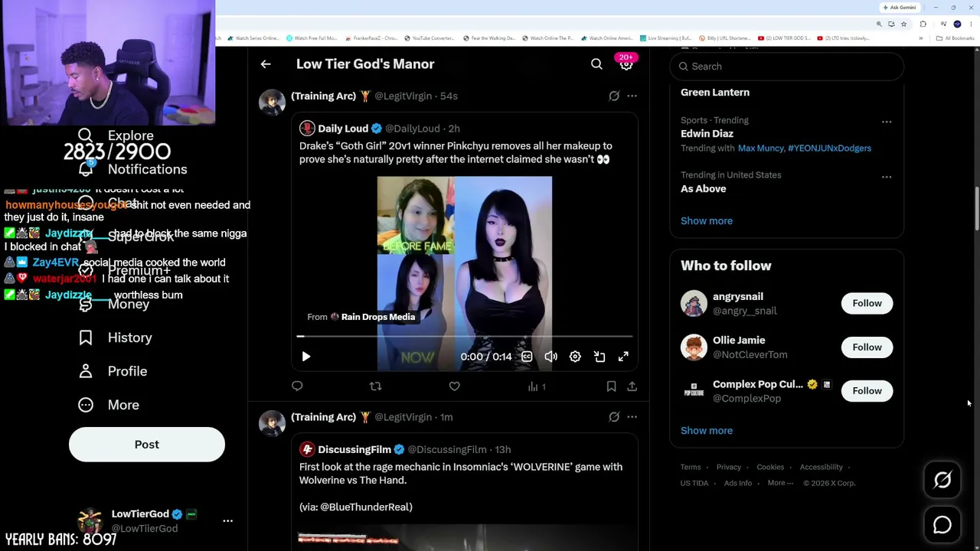Open Grok icon on the 54s LegitVirgin post
The height and width of the screenshot is (551, 980).
(x=614, y=96)
